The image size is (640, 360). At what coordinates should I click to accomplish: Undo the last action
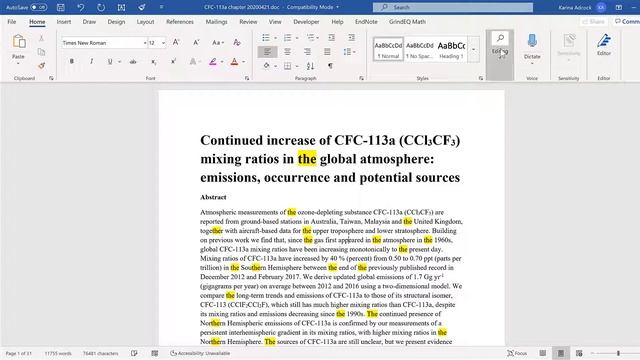pos(80,7)
